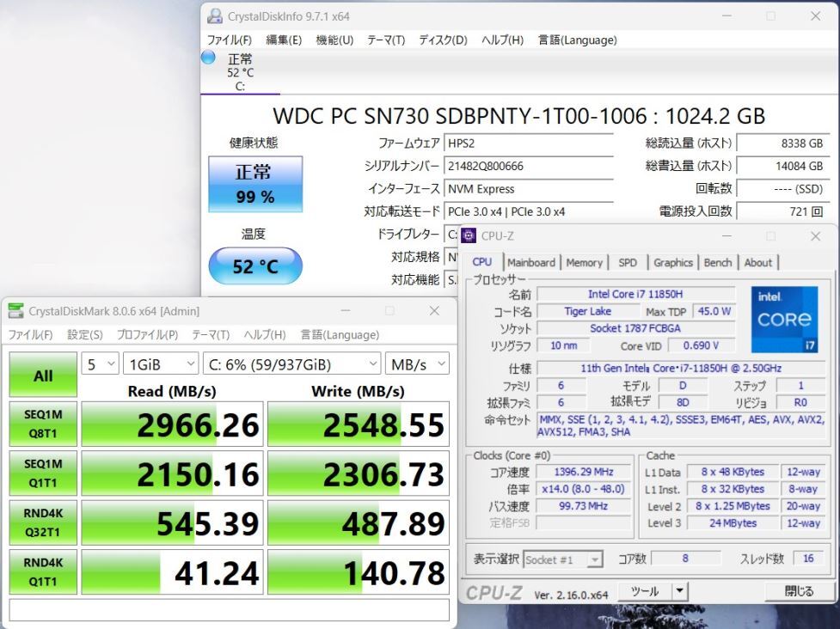Click the blue disk status circle icon

tap(208, 58)
